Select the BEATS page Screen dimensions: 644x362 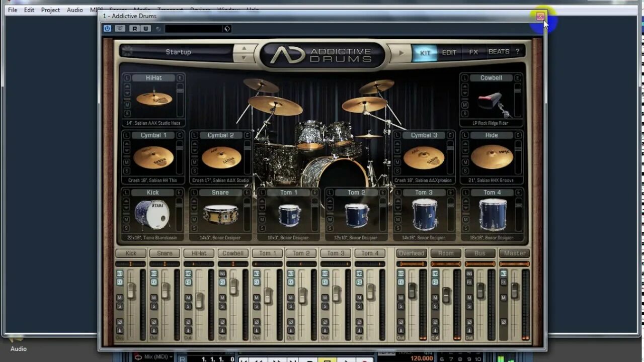point(498,52)
